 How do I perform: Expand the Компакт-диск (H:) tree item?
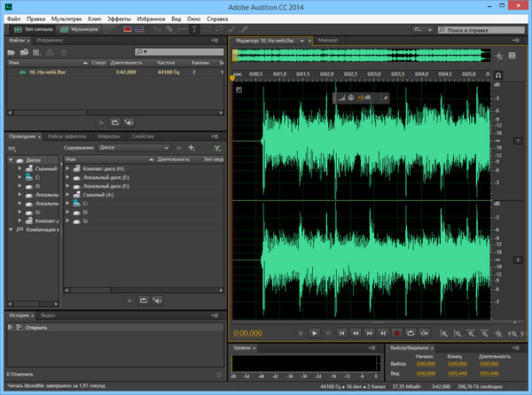pyautogui.click(x=69, y=167)
